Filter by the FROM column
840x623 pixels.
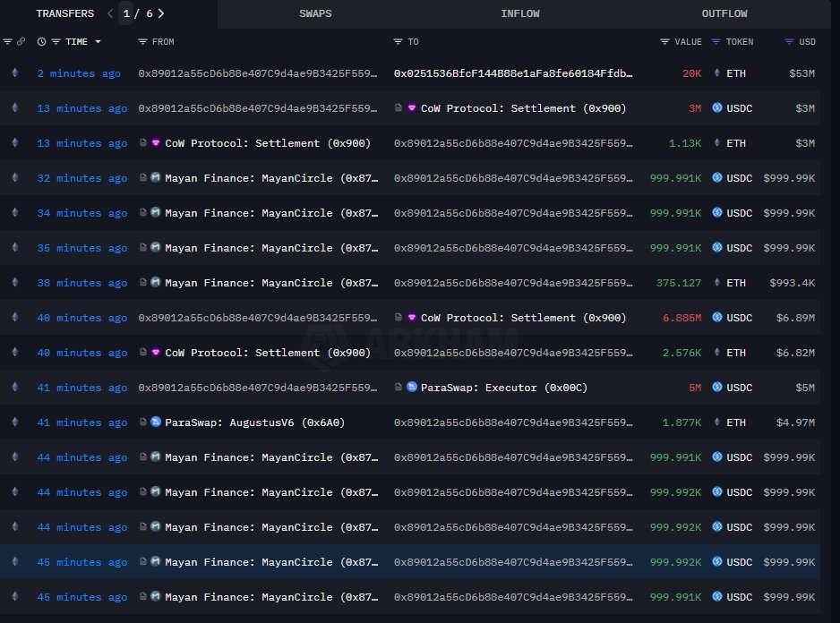click(142, 42)
